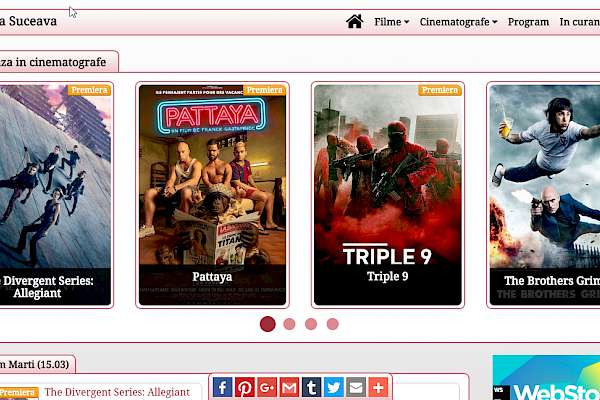Viewport: 600px width, 400px height.
Task: Share via Google Plus icon
Action: point(267,388)
